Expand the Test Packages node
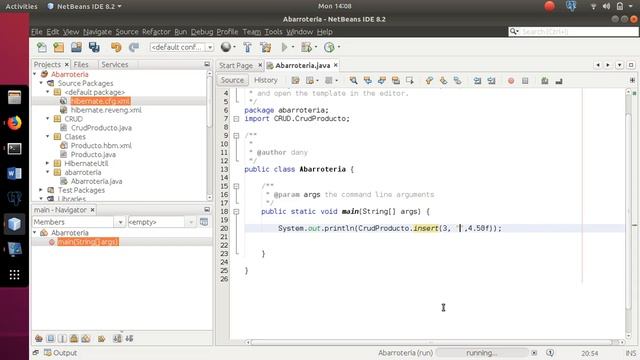640x360 pixels. [x=41, y=190]
